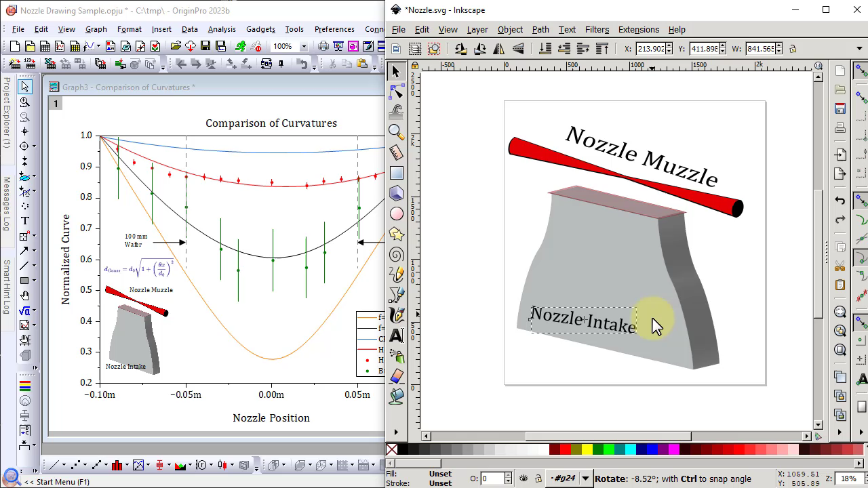
Task: Select the Spiral tool in Inkscape
Action: (397, 255)
